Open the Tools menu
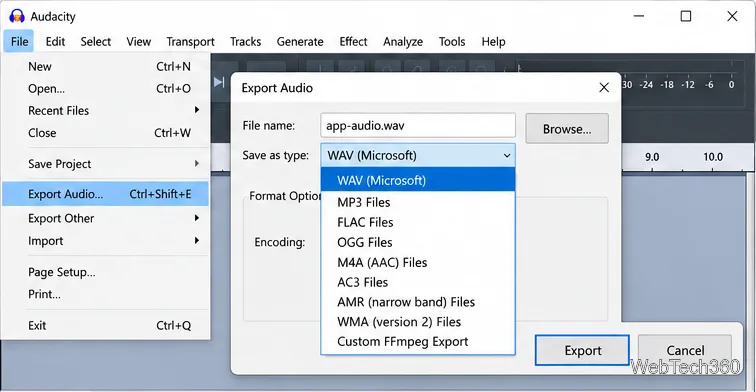756x392 pixels. tap(452, 42)
